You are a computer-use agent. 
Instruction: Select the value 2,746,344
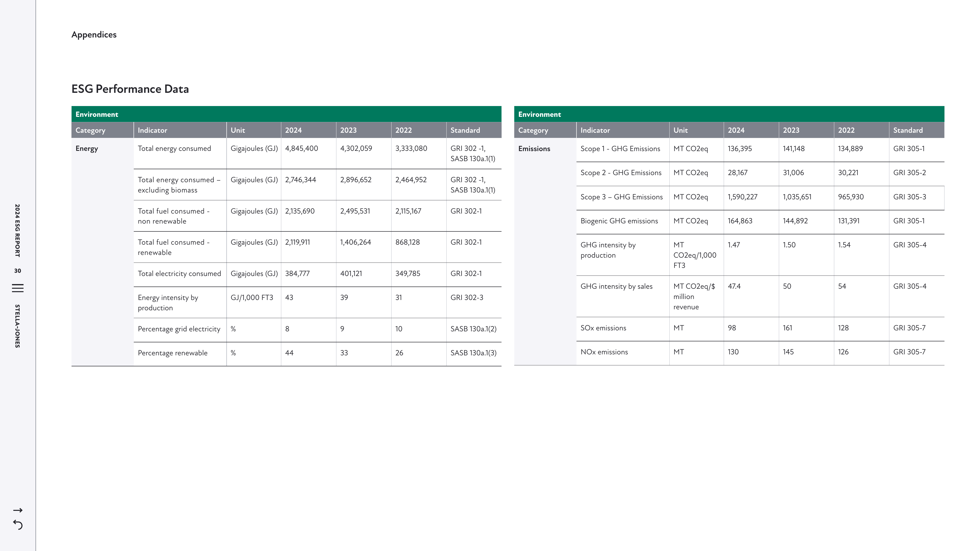(301, 180)
